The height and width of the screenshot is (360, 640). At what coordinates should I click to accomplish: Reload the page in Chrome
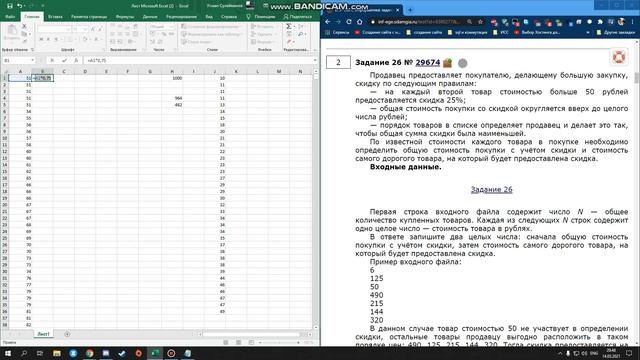coord(349,21)
